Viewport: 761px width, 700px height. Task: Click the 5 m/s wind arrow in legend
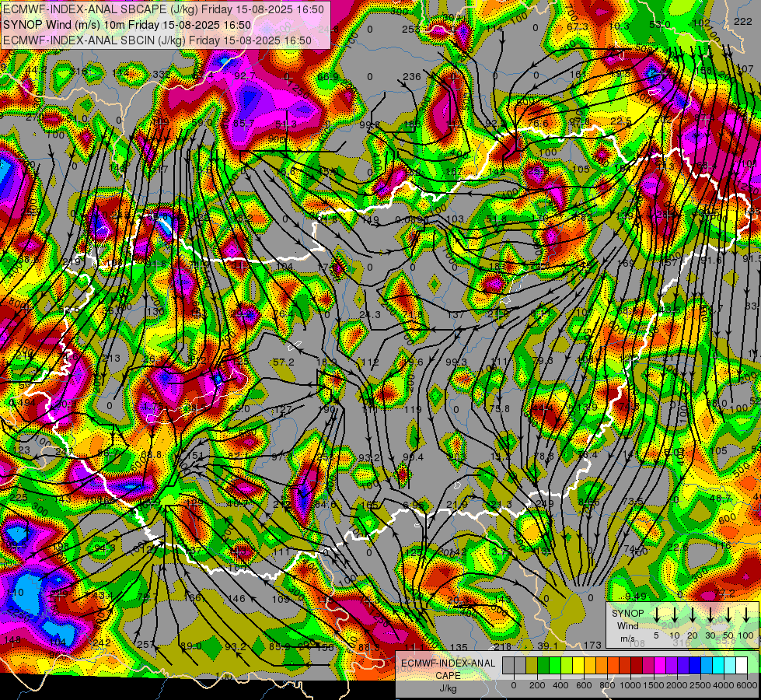pyautogui.click(x=656, y=615)
